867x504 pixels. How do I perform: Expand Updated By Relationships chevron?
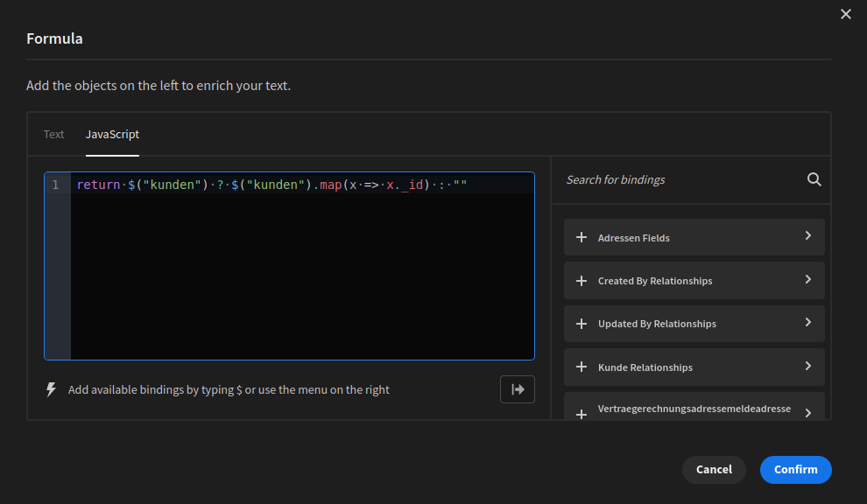click(x=807, y=323)
